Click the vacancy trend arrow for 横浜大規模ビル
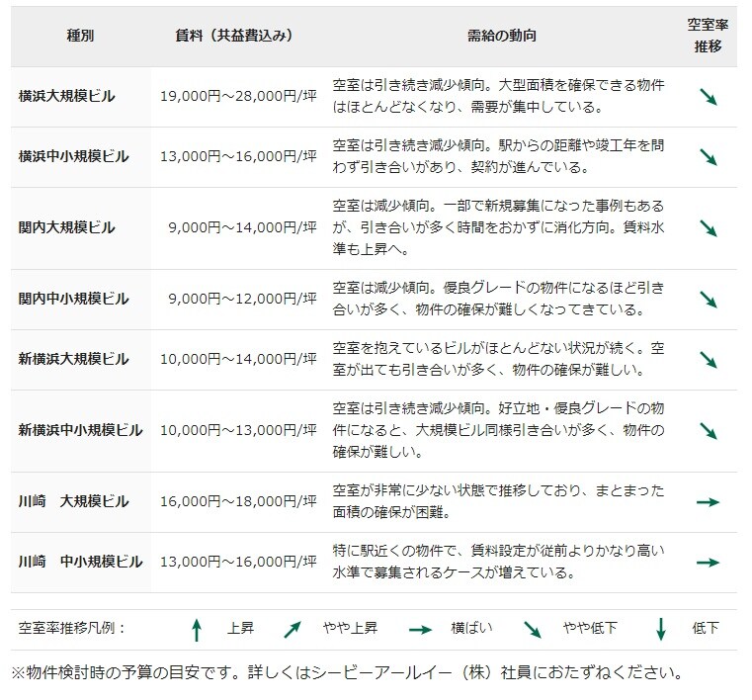This screenshot has height=700, width=752. pyautogui.click(x=708, y=97)
